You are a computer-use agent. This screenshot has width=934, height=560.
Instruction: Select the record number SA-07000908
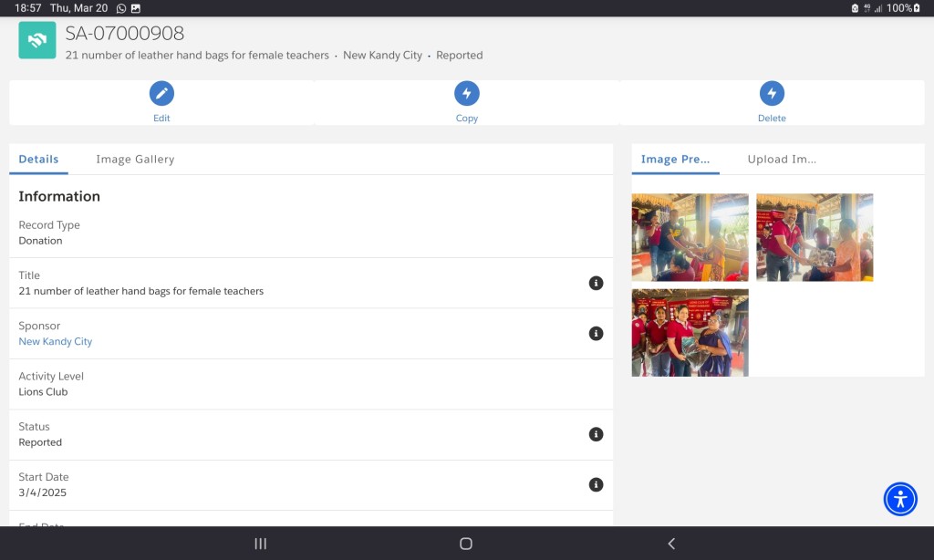[x=124, y=34]
